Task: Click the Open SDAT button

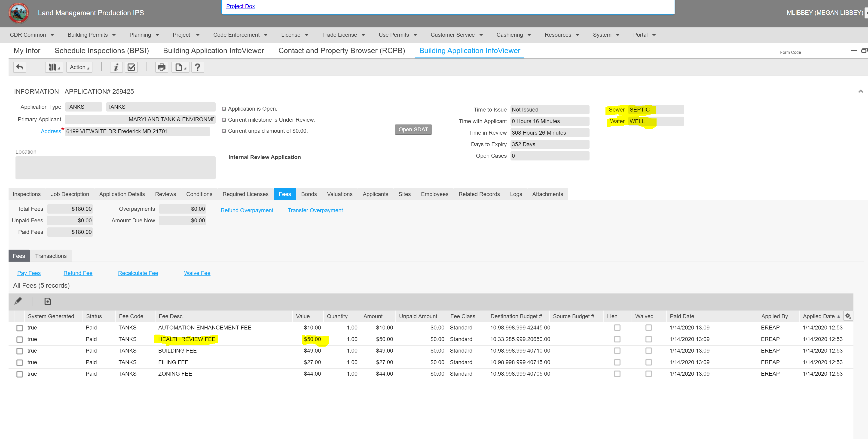Action: pos(413,130)
